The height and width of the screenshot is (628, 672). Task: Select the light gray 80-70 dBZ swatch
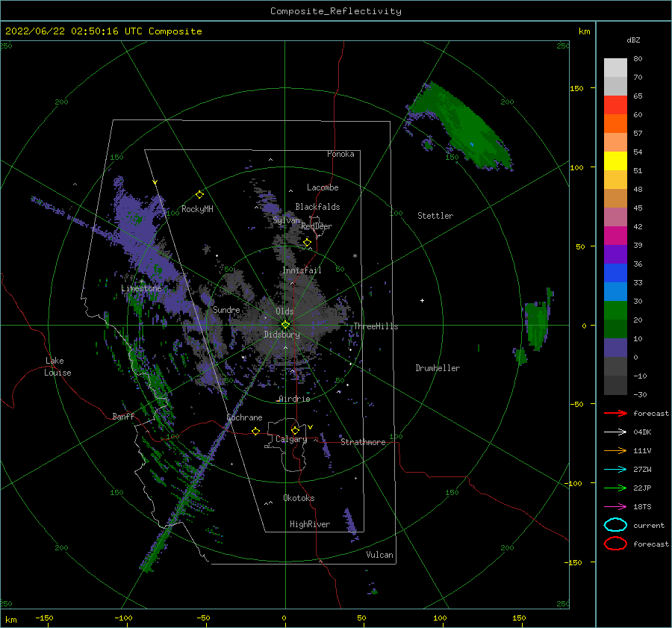(x=615, y=68)
